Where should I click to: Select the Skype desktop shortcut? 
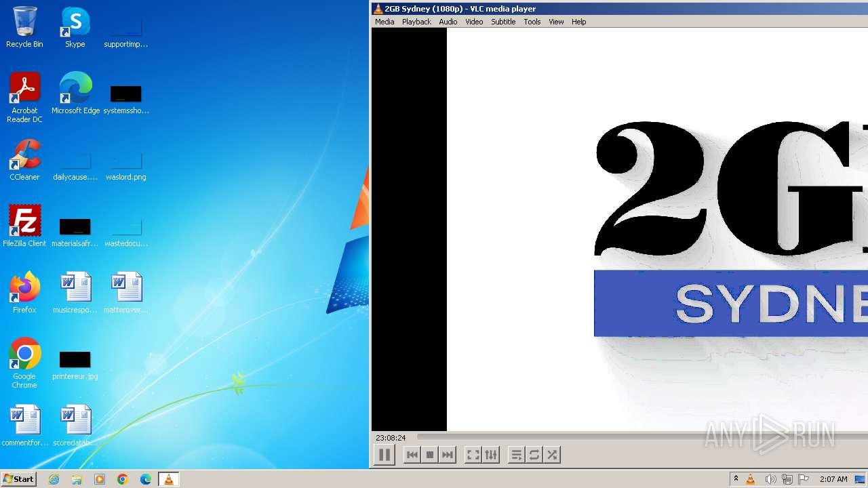(75, 27)
